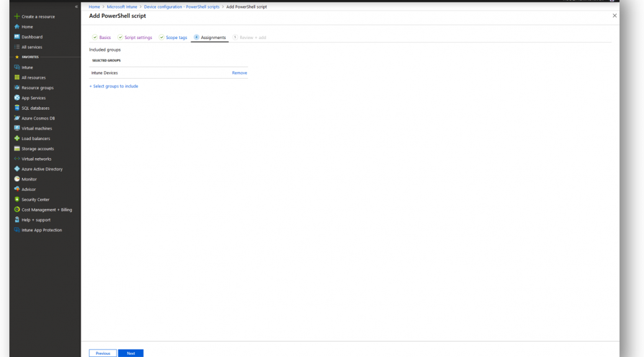The height and width of the screenshot is (357, 644).
Task: Collapse the sidebar with the double chevron
Action: [x=76, y=7]
